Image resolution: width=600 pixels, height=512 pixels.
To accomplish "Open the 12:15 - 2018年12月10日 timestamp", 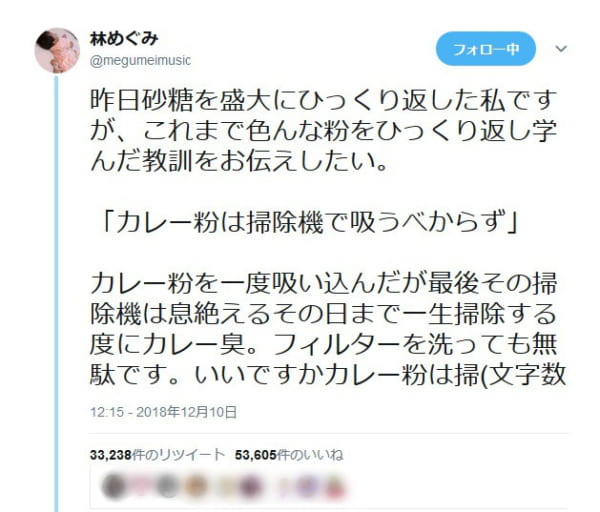I will (x=163, y=412).
